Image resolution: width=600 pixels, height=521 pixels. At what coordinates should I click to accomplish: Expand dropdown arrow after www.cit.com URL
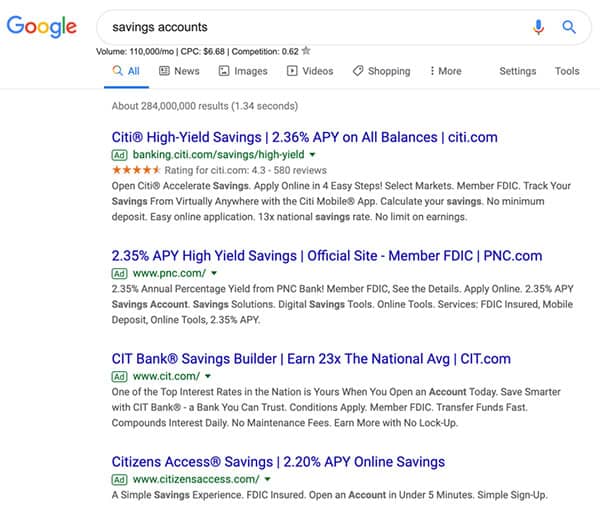pos(207,376)
